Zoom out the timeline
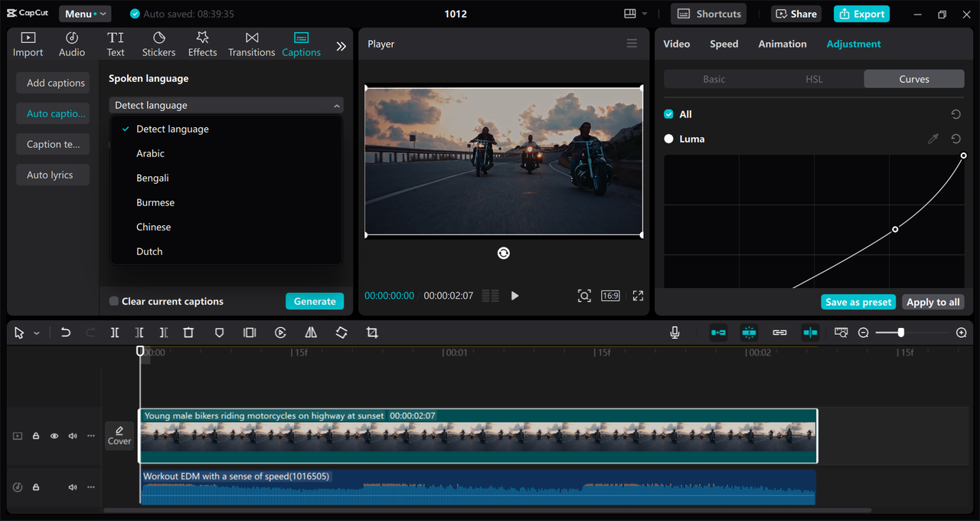The width and height of the screenshot is (980, 521). 864,333
